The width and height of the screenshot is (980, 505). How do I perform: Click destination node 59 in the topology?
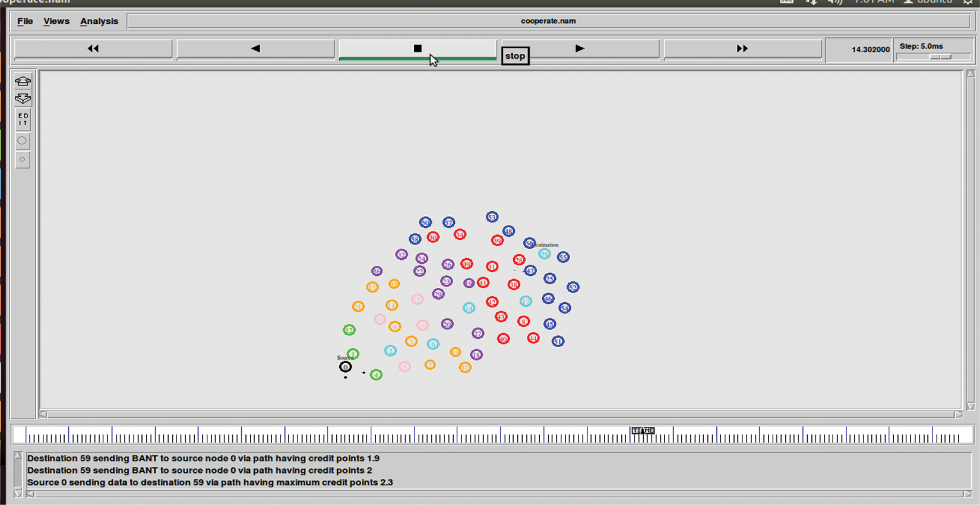click(544, 254)
